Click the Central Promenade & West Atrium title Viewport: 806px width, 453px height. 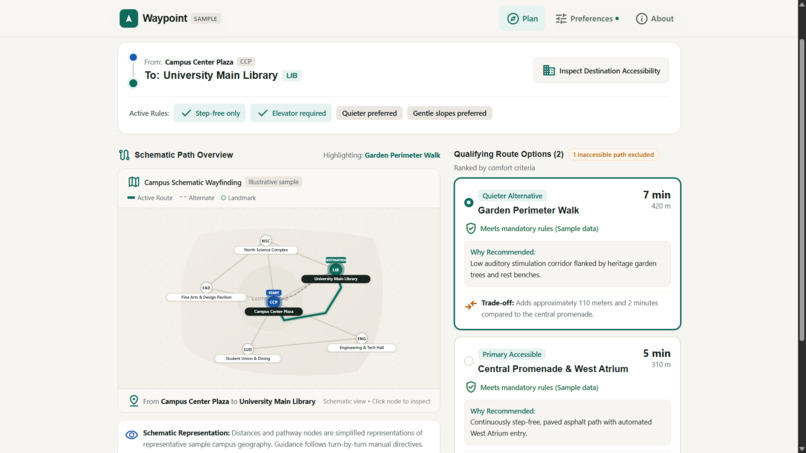click(x=553, y=369)
